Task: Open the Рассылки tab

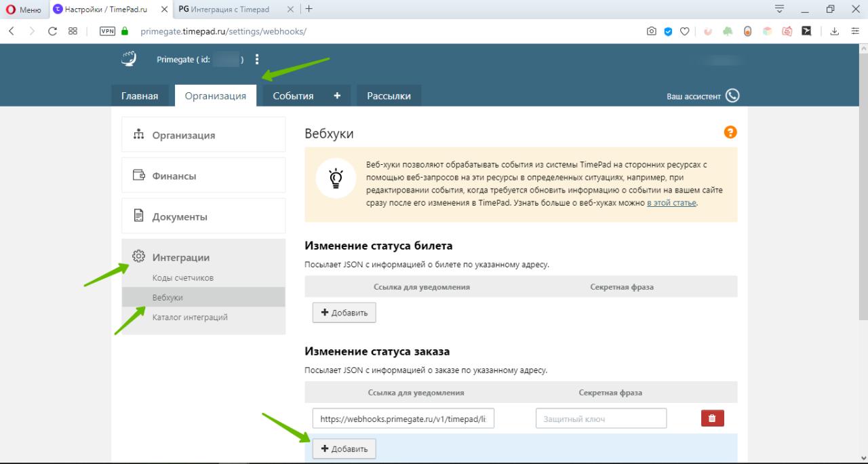Action: (389, 96)
